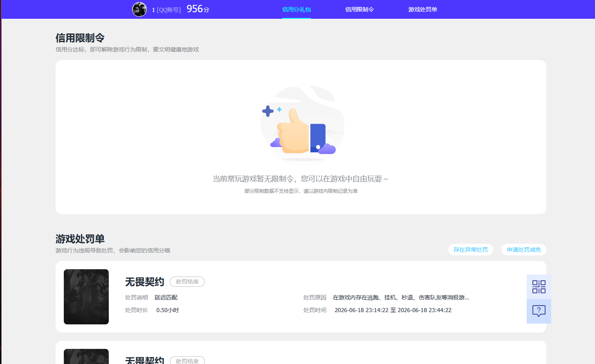
Task: Click the 游戏行为违规导致处罚 subtitle text
Action: (x=113, y=250)
